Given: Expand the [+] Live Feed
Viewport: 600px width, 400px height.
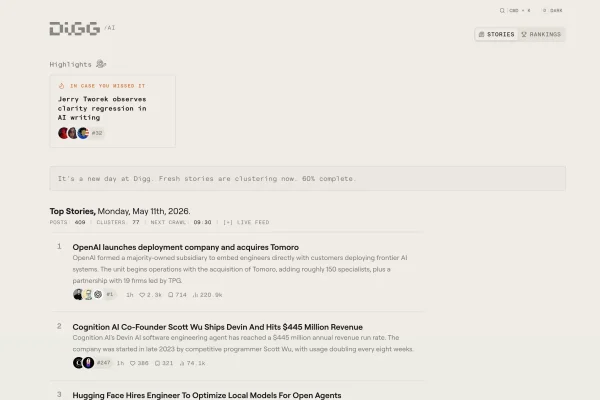Looking at the screenshot, I should [246, 222].
